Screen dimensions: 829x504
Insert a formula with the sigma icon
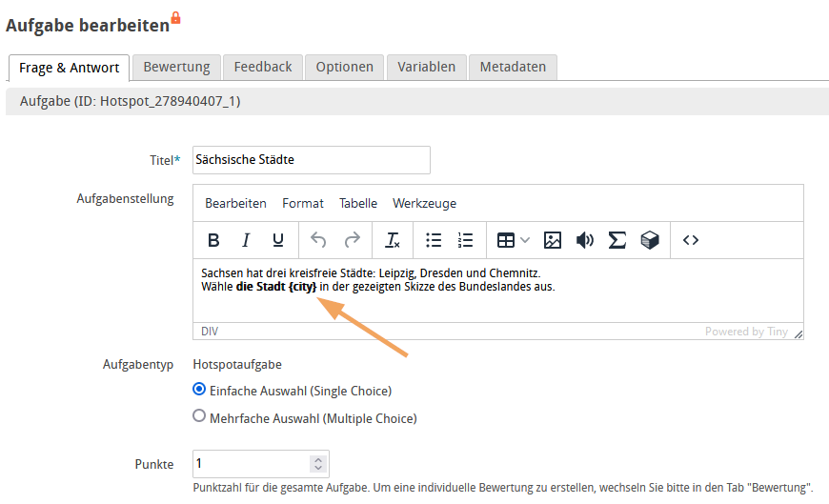click(617, 240)
